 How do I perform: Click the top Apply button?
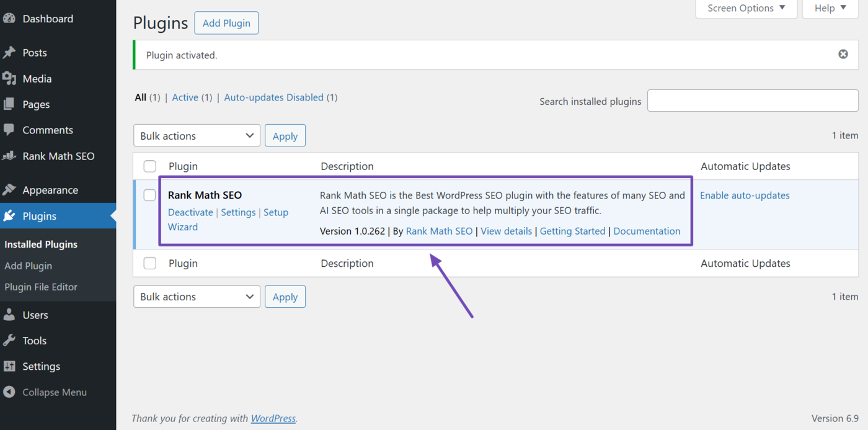(x=285, y=136)
